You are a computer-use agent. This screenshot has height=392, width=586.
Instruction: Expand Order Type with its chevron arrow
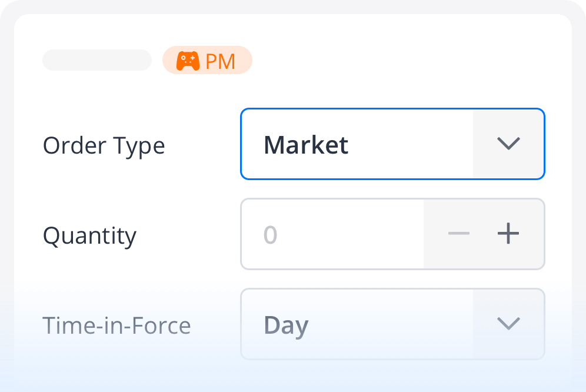coord(508,144)
